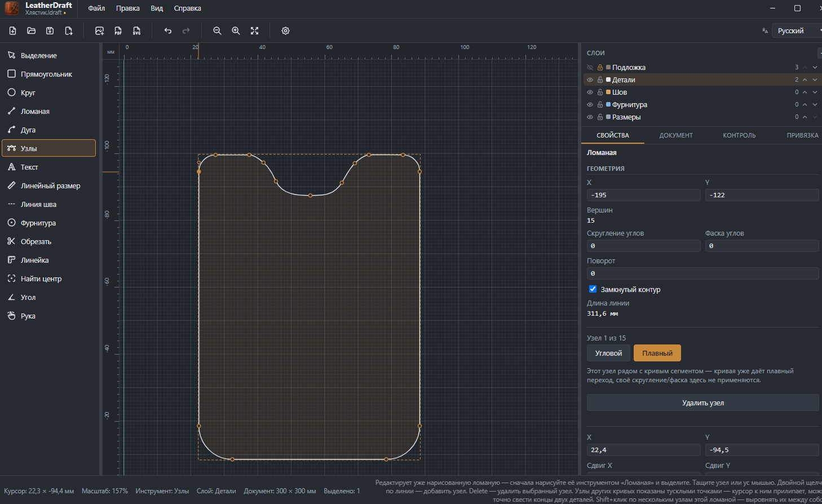Move the Фурнитура layer down
Image resolution: width=822 pixels, height=504 pixels.
[x=815, y=105]
